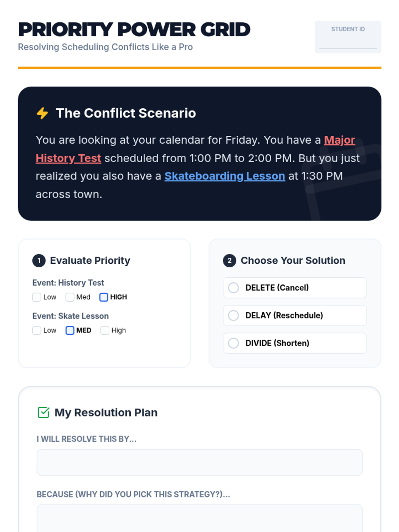This screenshot has height=532, width=399.
Task: Click the 'Because' explanation text box
Action: coord(199,518)
